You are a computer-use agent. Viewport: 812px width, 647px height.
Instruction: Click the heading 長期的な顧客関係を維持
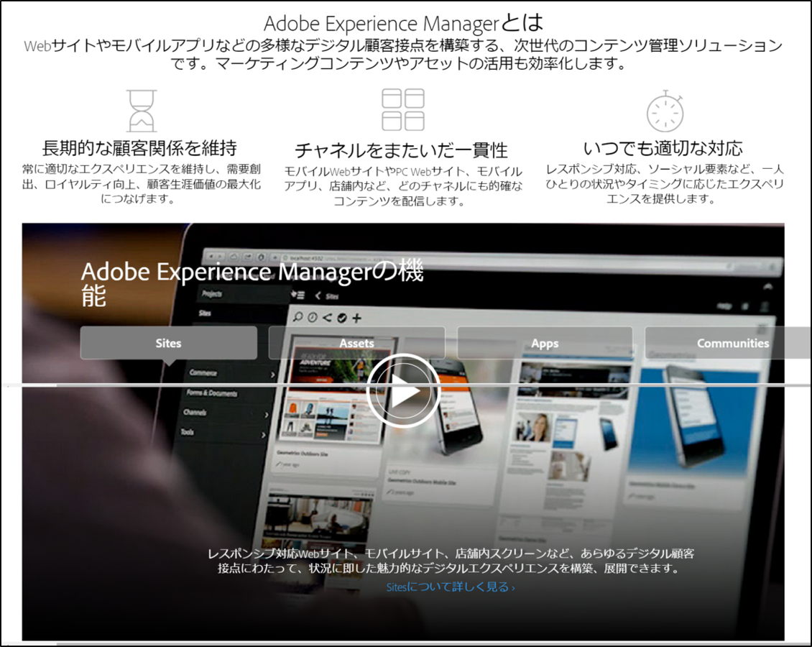(x=139, y=148)
